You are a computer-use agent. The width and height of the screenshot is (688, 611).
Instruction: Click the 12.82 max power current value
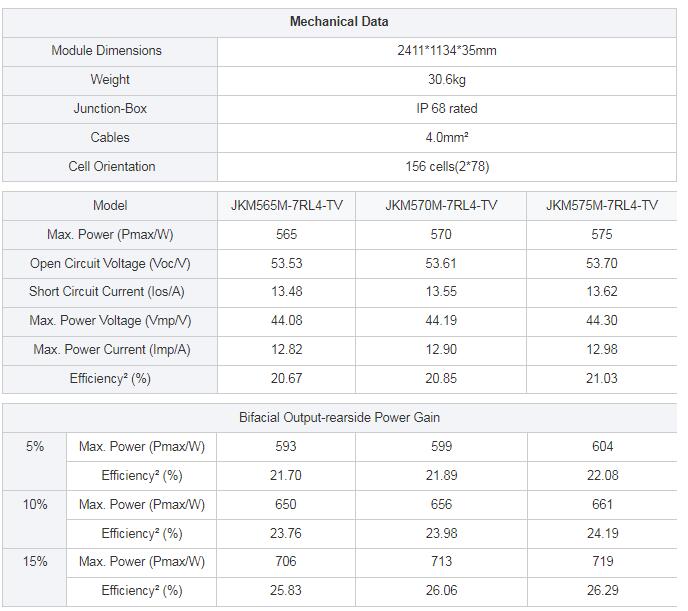[287, 349]
